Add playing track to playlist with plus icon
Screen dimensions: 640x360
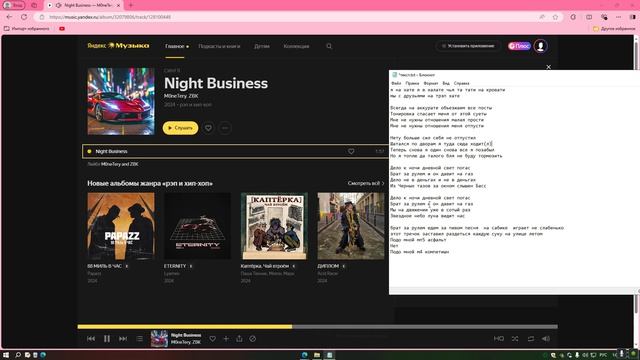coord(226,339)
